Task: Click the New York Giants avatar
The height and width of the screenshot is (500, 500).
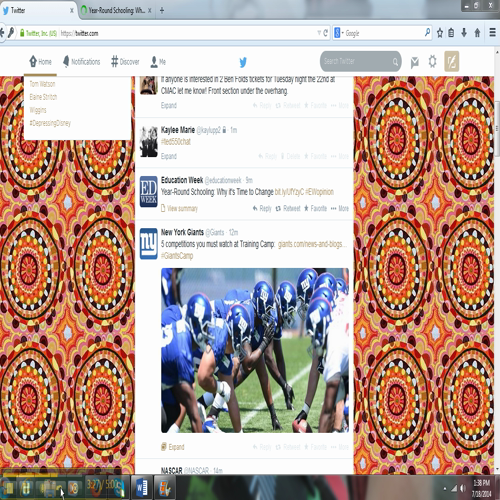Action: 148,244
